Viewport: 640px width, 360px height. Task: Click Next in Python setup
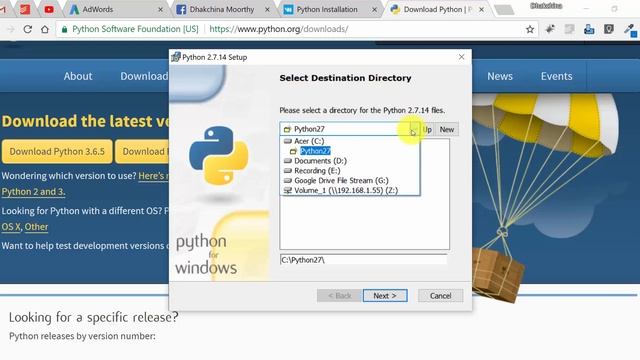point(385,296)
